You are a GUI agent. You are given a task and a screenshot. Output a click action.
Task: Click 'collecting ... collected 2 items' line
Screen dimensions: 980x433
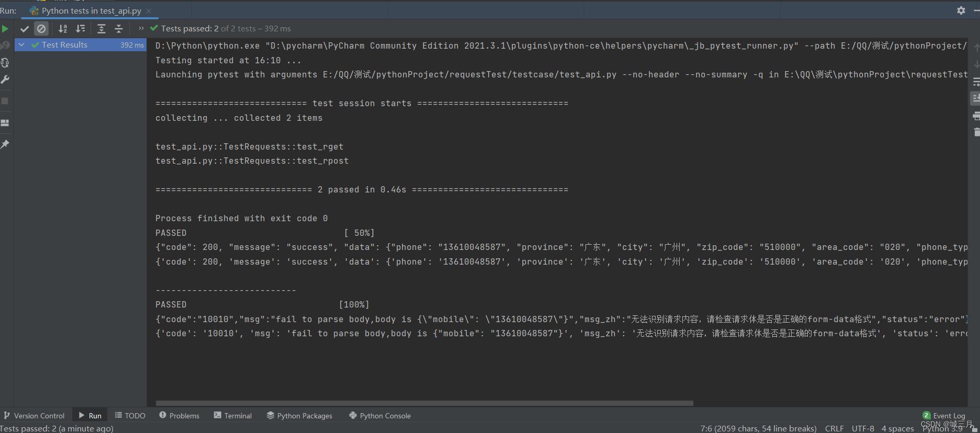[x=239, y=118]
